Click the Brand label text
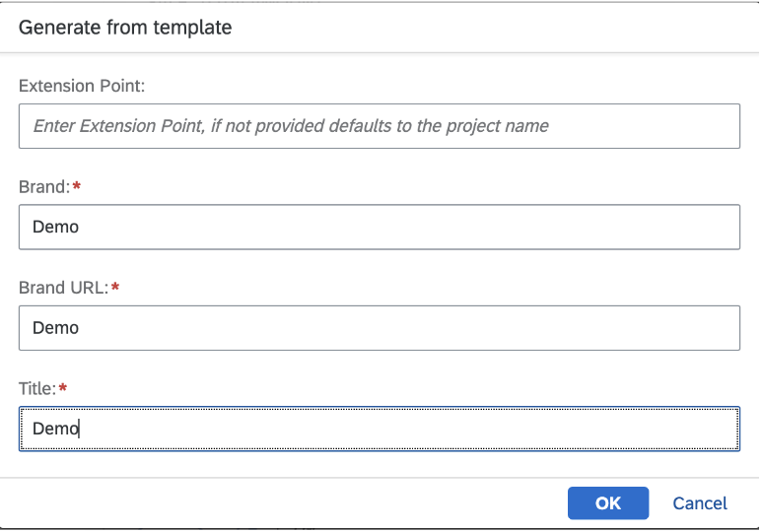 pyautogui.click(x=44, y=187)
